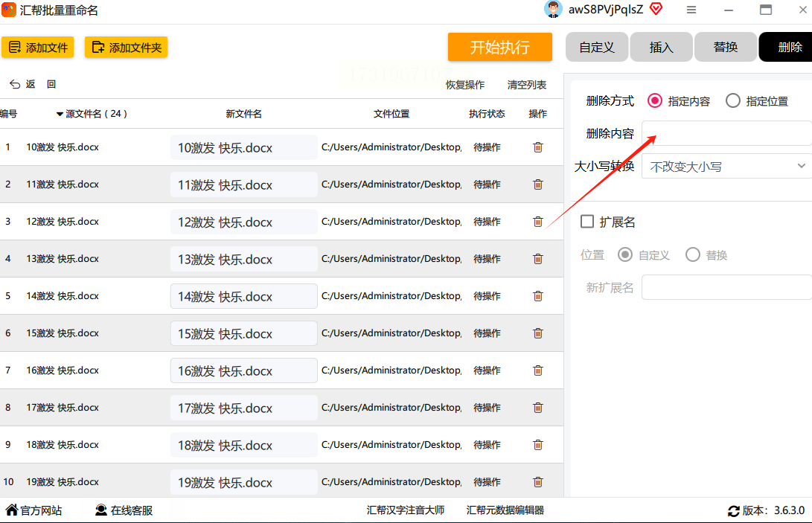Remove 13激发 快乐.docx using its trash icon
The height and width of the screenshot is (523, 812).
tap(538, 260)
